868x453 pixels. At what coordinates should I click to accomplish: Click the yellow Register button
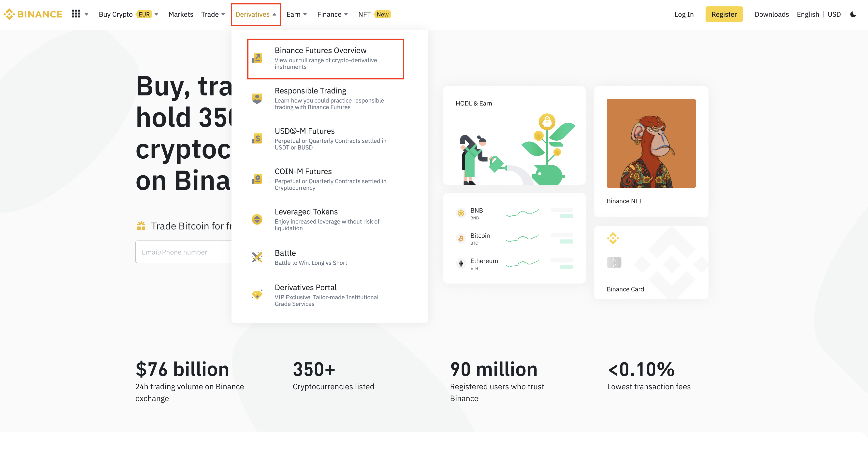point(724,14)
